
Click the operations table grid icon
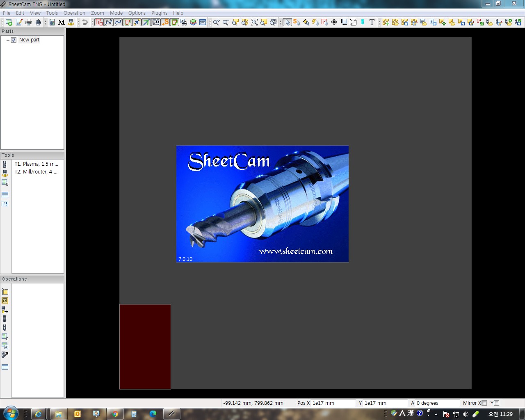(5, 367)
